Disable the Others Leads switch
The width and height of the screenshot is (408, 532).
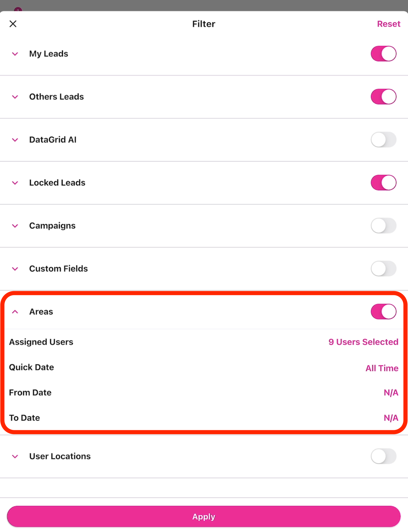383,97
